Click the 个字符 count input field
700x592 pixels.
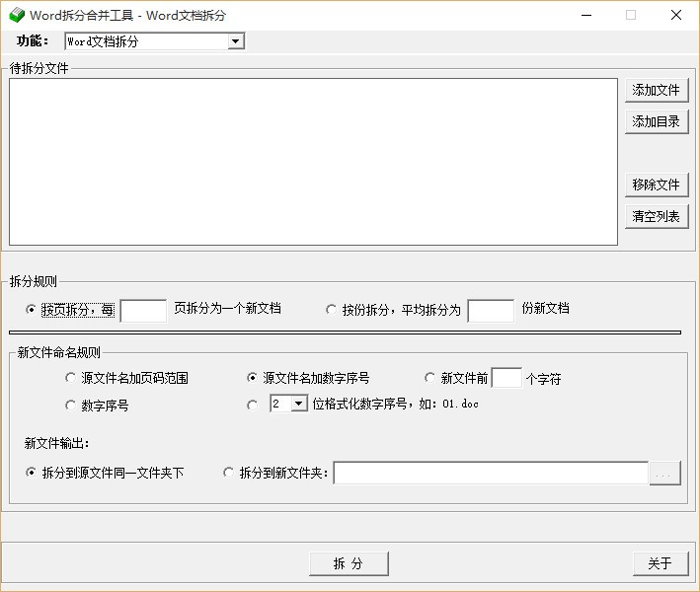pos(506,378)
